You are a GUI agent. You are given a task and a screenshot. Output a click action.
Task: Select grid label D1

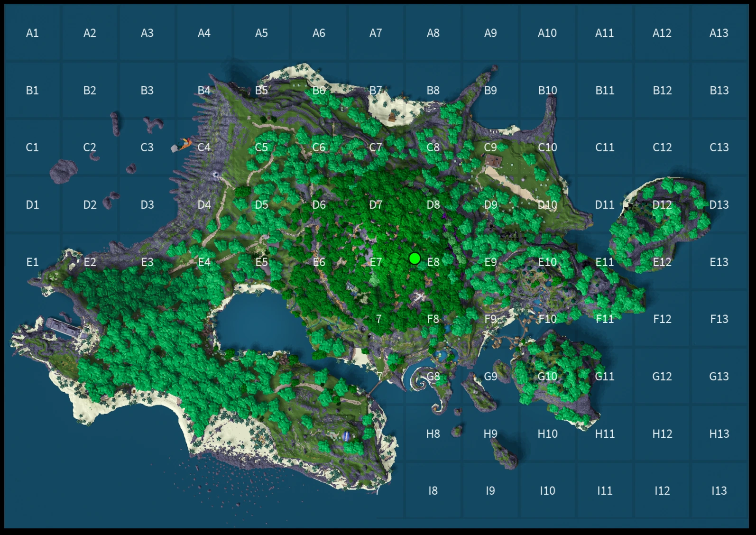click(32, 205)
